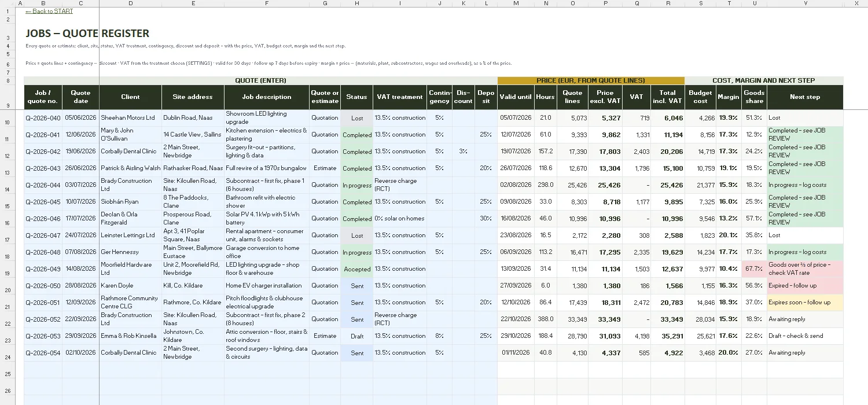Click the Job / quote no. column heading
This screenshot has width=868, height=405.
[x=43, y=97]
